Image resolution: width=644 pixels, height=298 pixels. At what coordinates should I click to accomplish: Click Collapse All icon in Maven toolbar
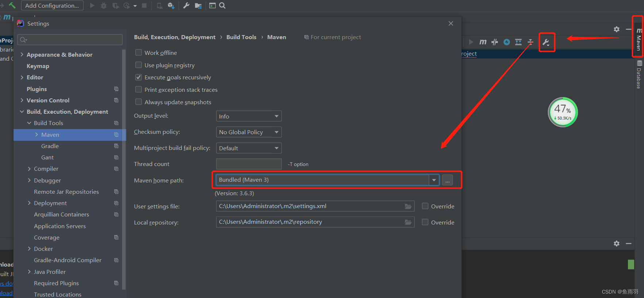[530, 42]
